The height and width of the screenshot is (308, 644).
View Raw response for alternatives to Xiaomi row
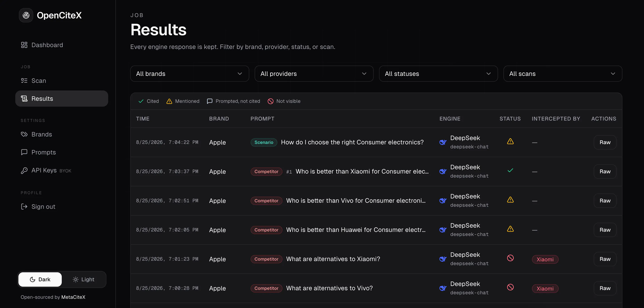605,259
